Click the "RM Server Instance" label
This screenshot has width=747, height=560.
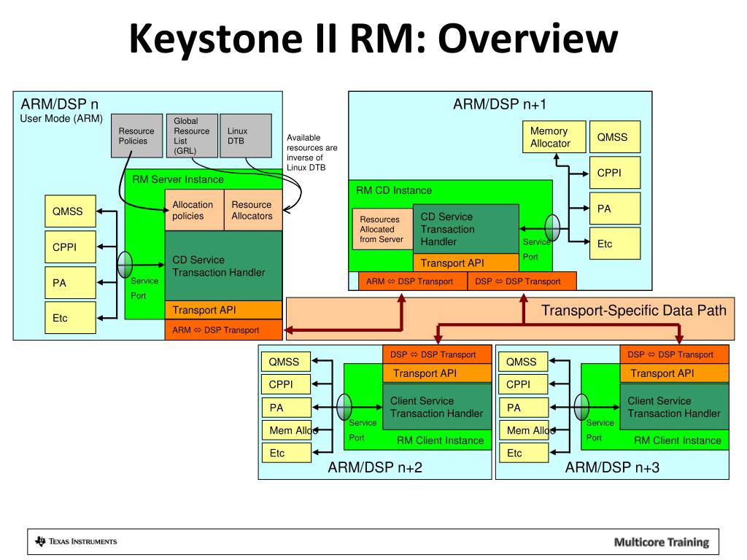178,179
